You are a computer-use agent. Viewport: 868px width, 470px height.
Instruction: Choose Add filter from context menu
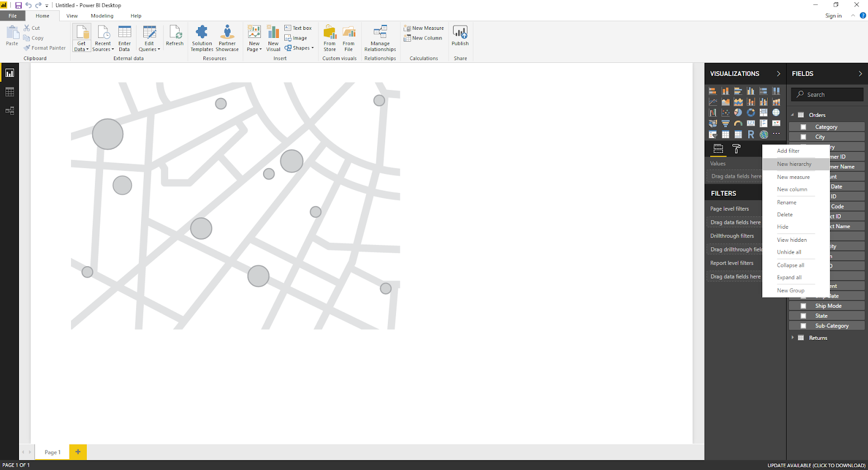pyautogui.click(x=788, y=151)
